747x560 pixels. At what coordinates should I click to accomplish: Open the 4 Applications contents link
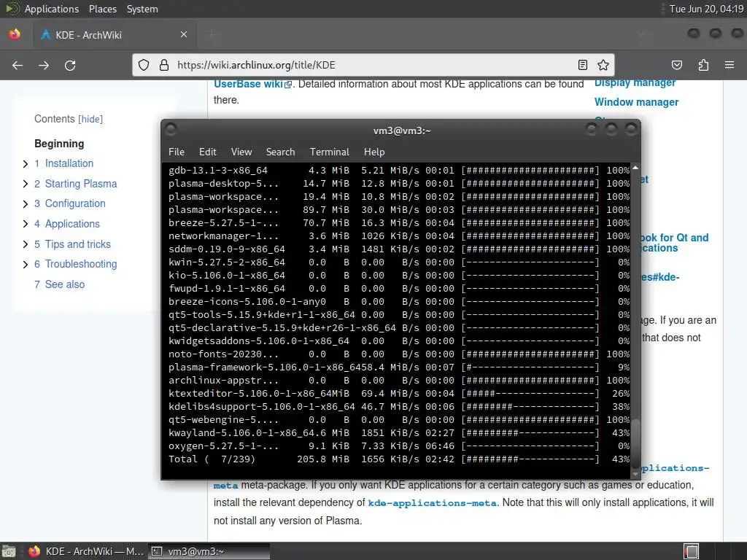pos(66,224)
